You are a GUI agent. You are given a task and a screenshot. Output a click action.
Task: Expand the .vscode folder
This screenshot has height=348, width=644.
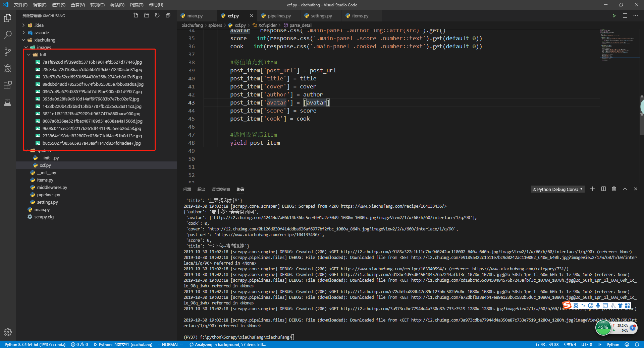tap(23, 32)
